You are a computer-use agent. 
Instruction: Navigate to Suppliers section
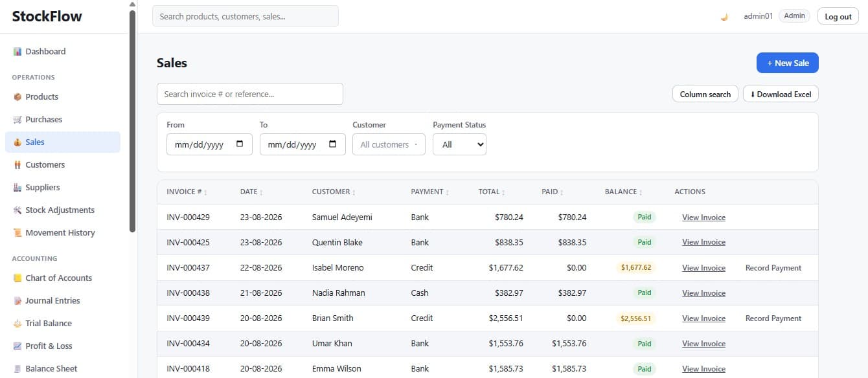(63, 188)
